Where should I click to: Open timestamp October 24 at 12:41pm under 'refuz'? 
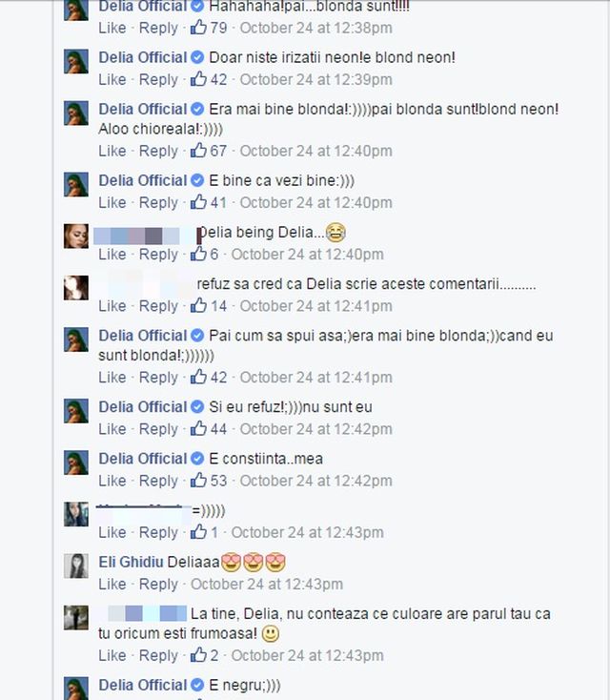[x=315, y=306]
